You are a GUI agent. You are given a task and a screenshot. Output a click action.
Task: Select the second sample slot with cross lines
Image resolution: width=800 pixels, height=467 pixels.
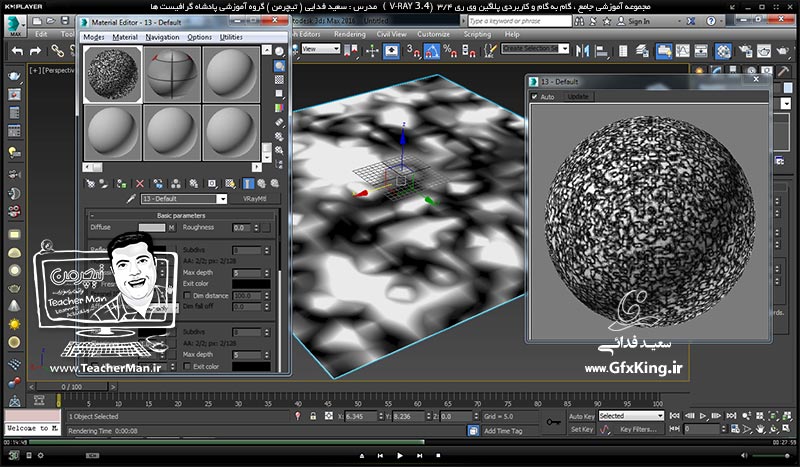tap(172, 74)
